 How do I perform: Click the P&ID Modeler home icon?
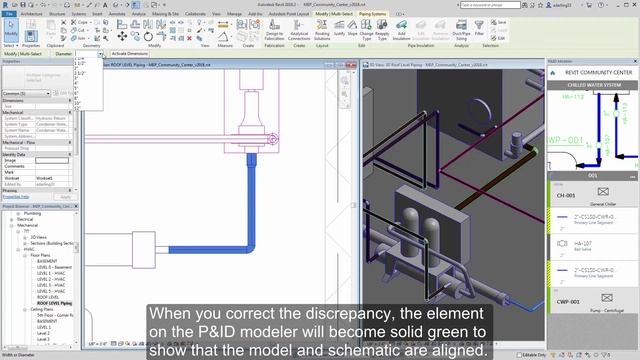point(553,73)
